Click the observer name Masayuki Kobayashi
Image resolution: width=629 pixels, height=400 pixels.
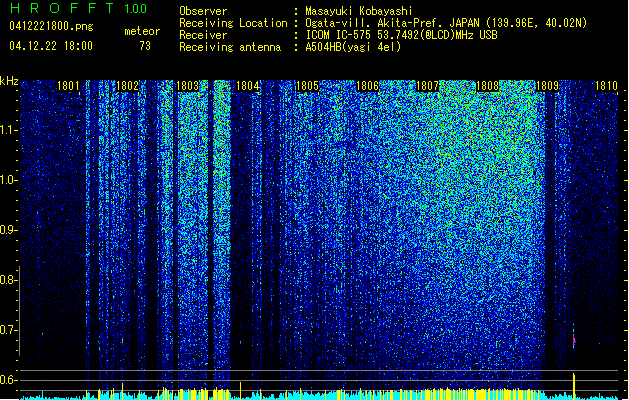point(359,11)
